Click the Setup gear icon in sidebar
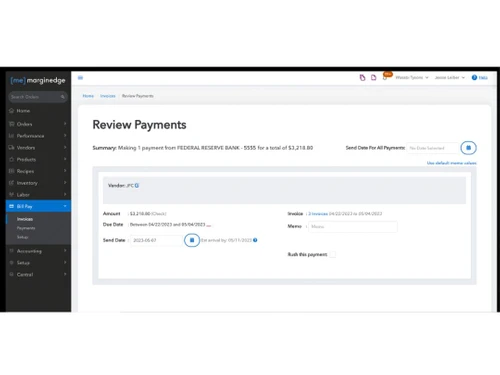This screenshot has height=375, width=500. coord(11,263)
